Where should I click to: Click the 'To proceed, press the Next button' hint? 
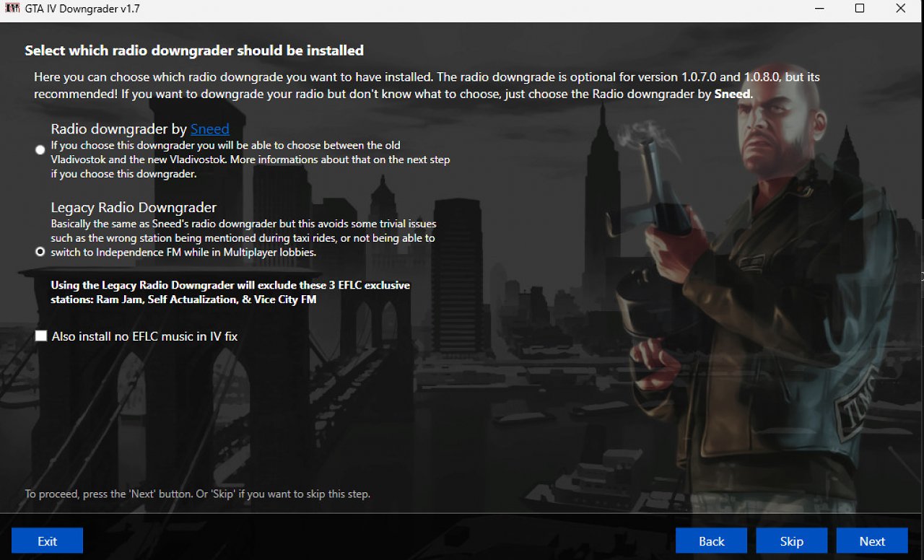tap(198, 494)
